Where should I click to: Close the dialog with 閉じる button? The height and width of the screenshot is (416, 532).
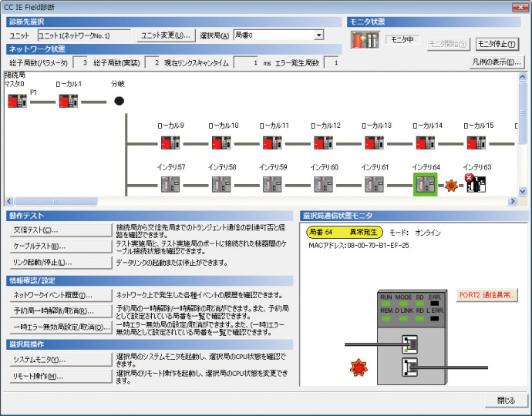click(506, 401)
